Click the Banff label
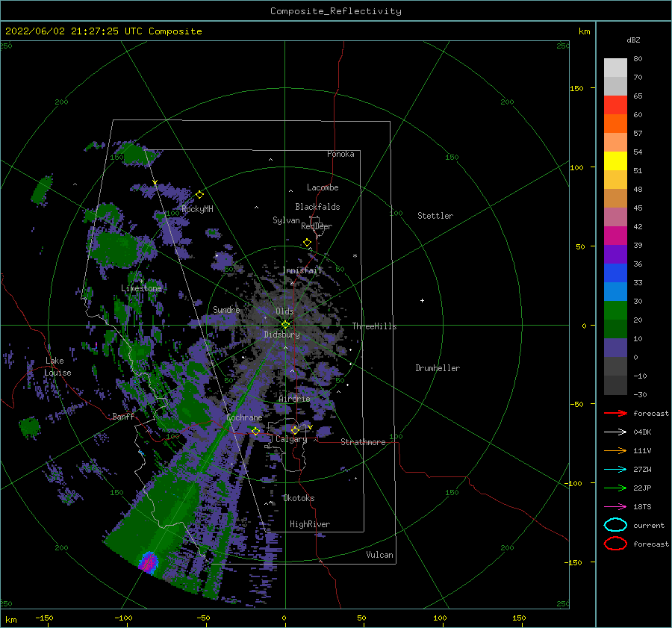 coord(123,416)
